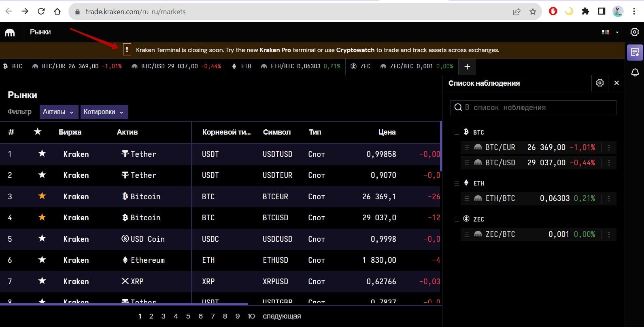Star USD Coin USDCUSD row

click(x=42, y=238)
